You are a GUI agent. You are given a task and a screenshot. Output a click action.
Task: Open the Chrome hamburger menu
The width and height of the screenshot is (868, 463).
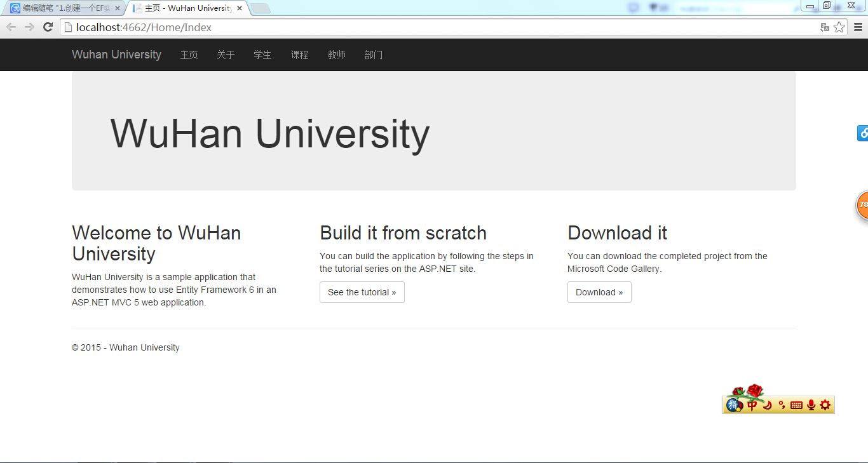click(x=858, y=27)
